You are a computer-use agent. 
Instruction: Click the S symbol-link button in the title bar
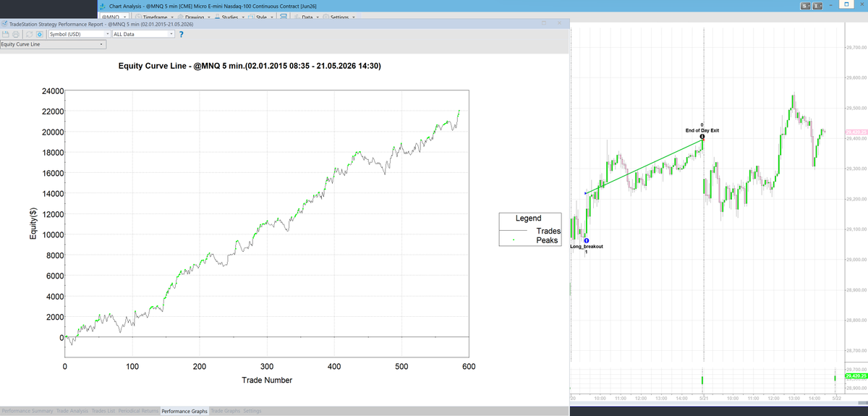tap(805, 6)
